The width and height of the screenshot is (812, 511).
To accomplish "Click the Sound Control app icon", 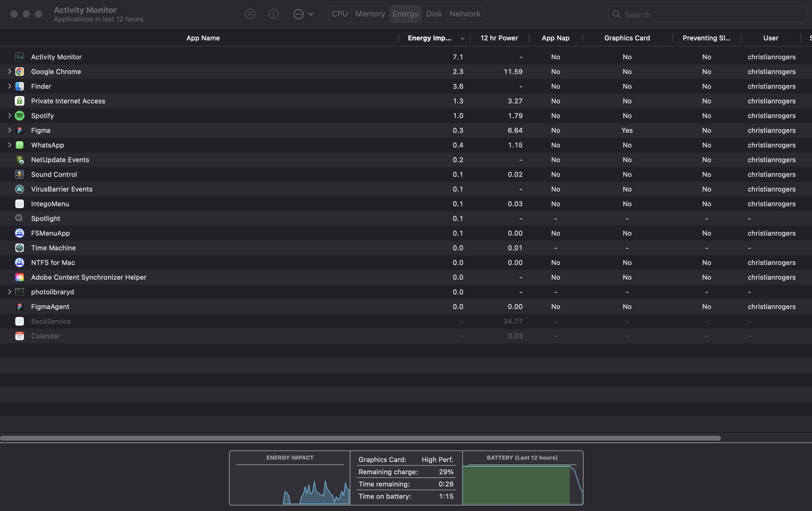I will 20,174.
